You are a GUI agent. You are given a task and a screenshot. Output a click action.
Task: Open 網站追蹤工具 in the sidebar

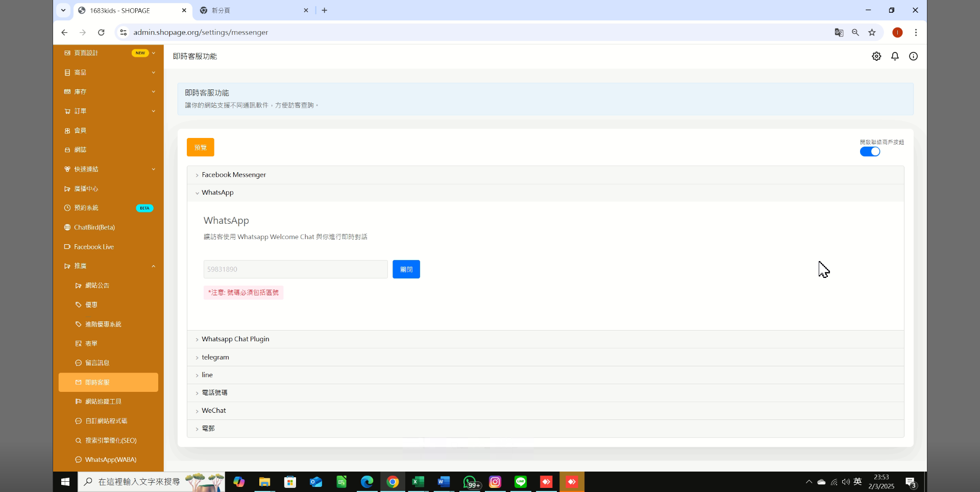(108, 402)
